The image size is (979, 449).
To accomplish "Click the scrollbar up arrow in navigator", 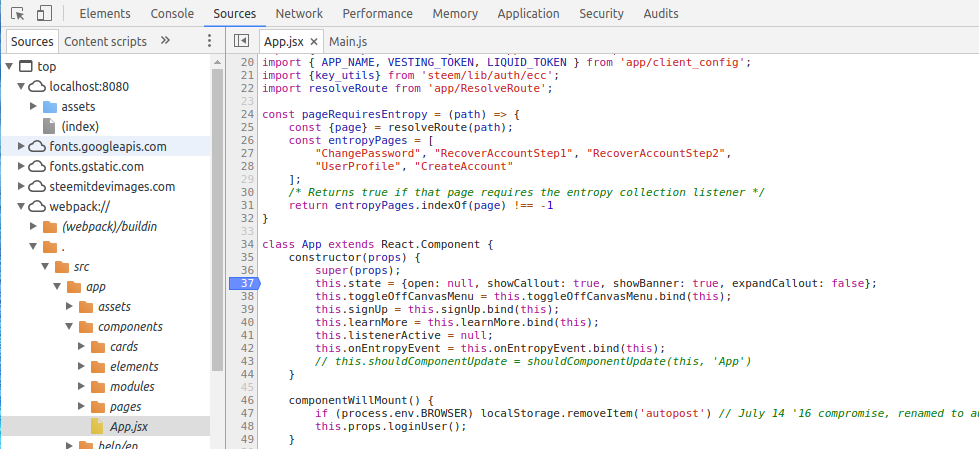I will 217,61.
